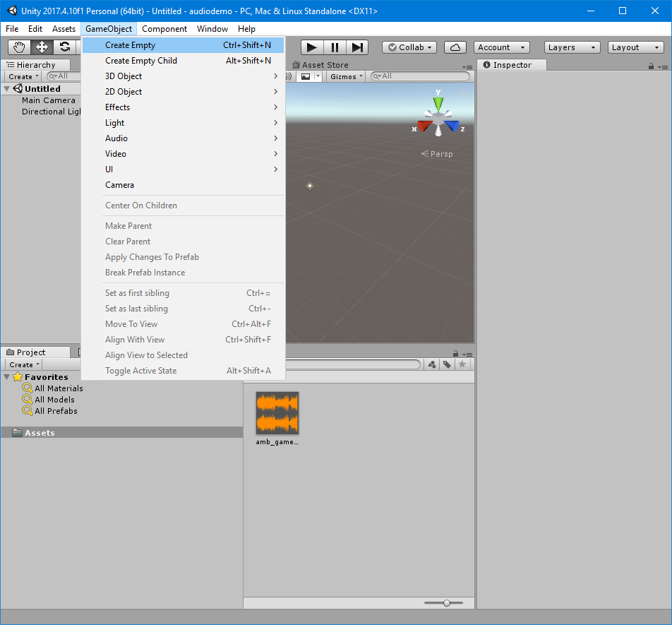Image resolution: width=672 pixels, height=625 pixels.
Task: Expand the 2D Object submenu
Action: (183, 92)
